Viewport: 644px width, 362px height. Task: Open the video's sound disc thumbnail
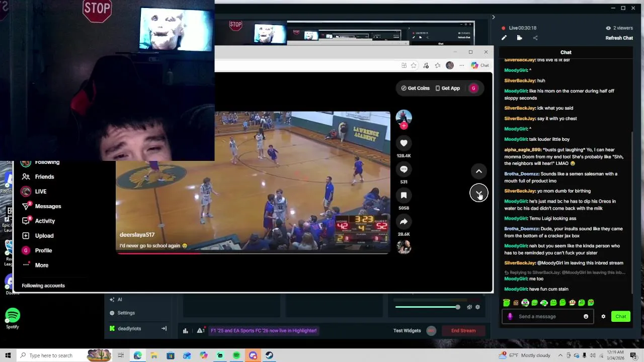[x=404, y=247]
